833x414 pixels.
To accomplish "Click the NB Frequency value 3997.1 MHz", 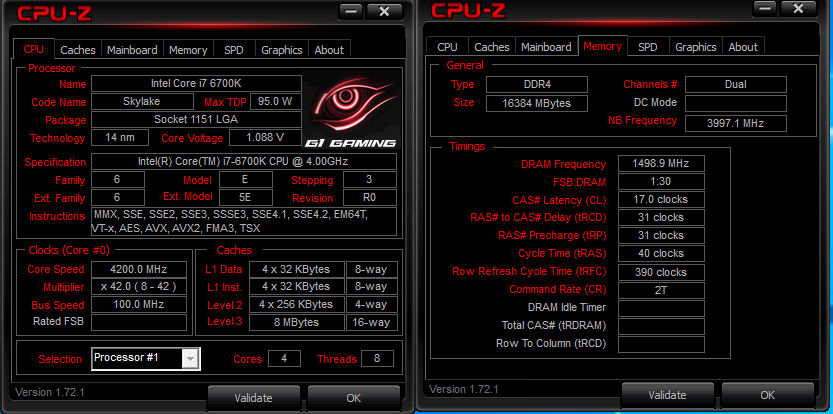I will (736, 123).
